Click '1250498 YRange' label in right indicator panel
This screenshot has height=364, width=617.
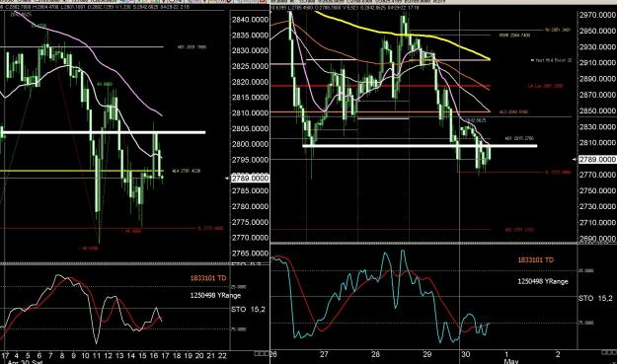pos(543,281)
